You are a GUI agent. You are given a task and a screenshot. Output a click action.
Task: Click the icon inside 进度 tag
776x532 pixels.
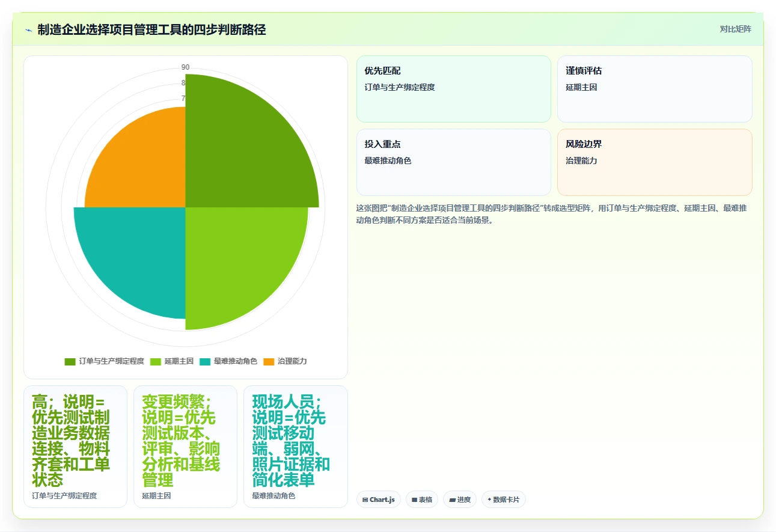pos(452,500)
